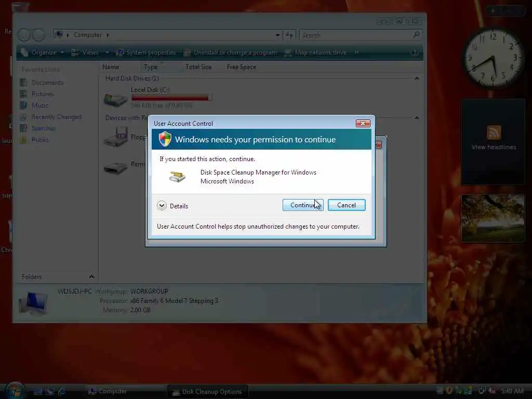Click Map network drive toolbar item

point(315,52)
